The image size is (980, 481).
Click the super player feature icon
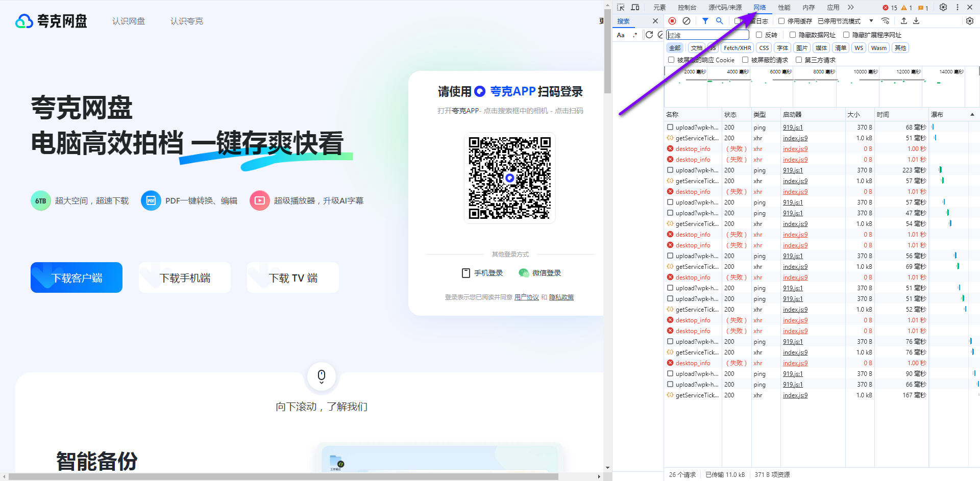pyautogui.click(x=260, y=201)
